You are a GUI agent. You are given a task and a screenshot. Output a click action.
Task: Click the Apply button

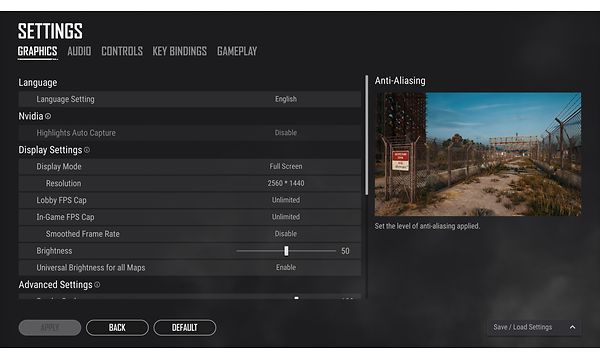(50, 327)
